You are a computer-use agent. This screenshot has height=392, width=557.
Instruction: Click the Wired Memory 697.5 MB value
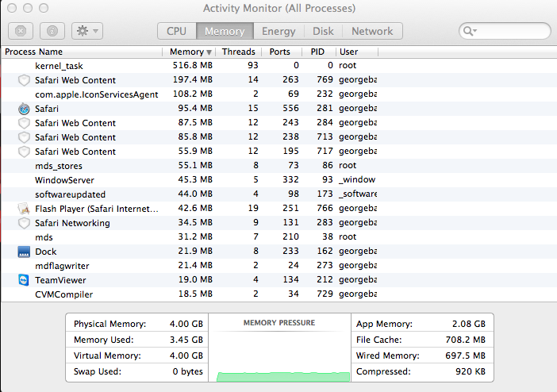[465, 355]
